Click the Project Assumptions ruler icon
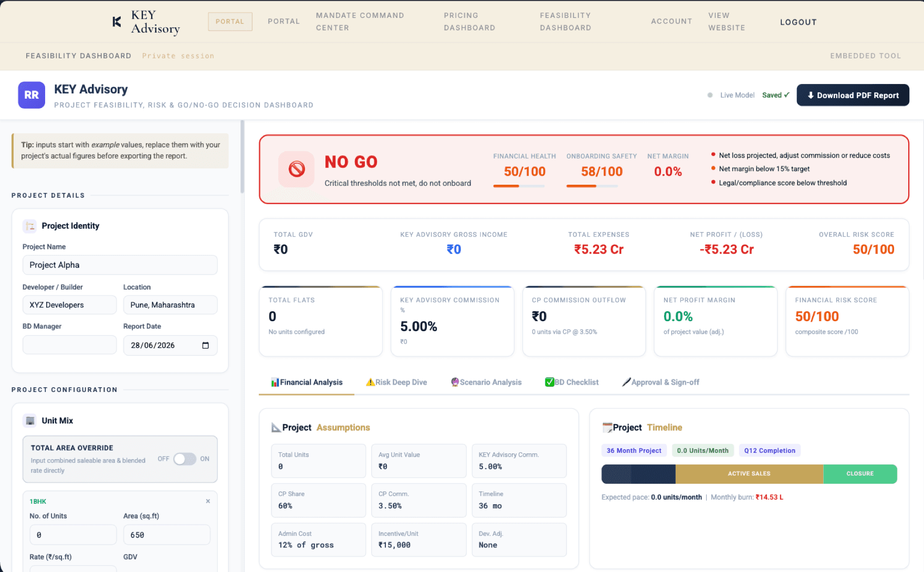The width and height of the screenshot is (924, 572). pos(276,428)
